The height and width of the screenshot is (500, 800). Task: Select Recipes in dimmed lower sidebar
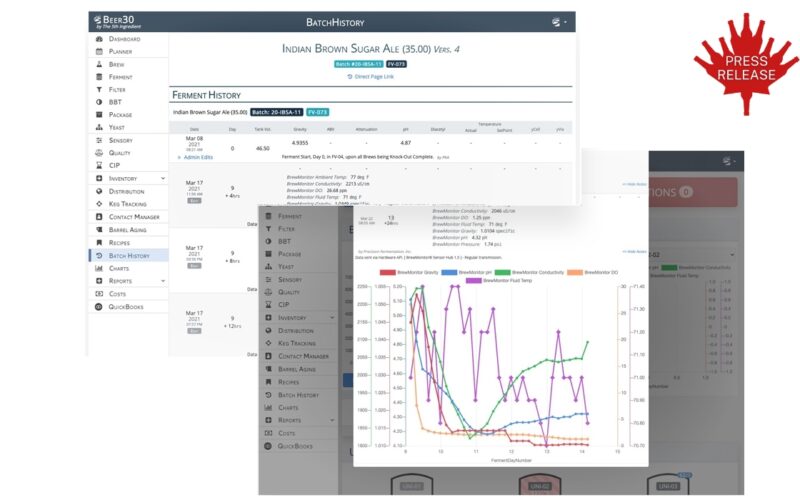click(x=289, y=382)
